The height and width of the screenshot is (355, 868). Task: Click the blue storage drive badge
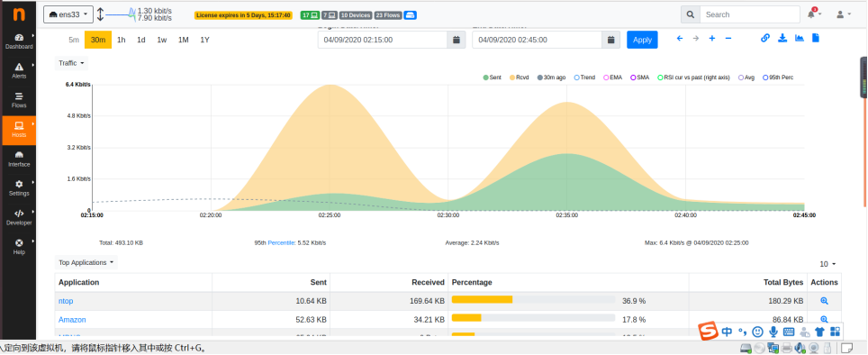(x=411, y=15)
